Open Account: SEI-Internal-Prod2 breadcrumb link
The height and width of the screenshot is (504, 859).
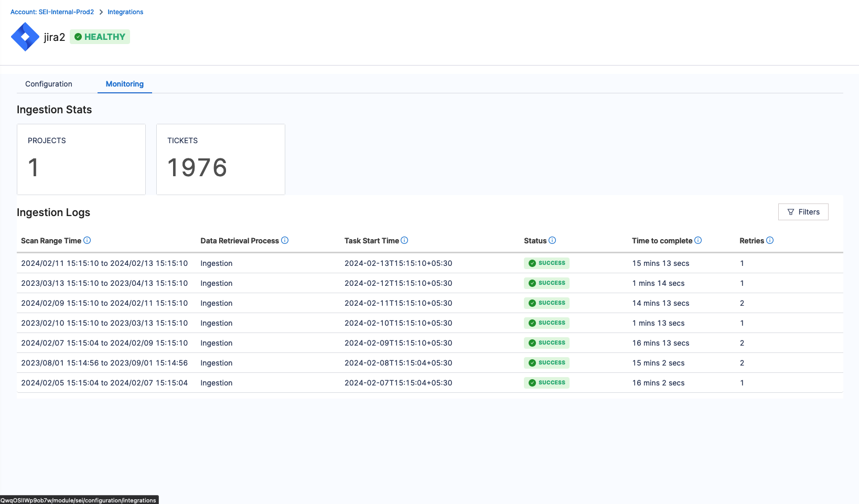pos(52,12)
